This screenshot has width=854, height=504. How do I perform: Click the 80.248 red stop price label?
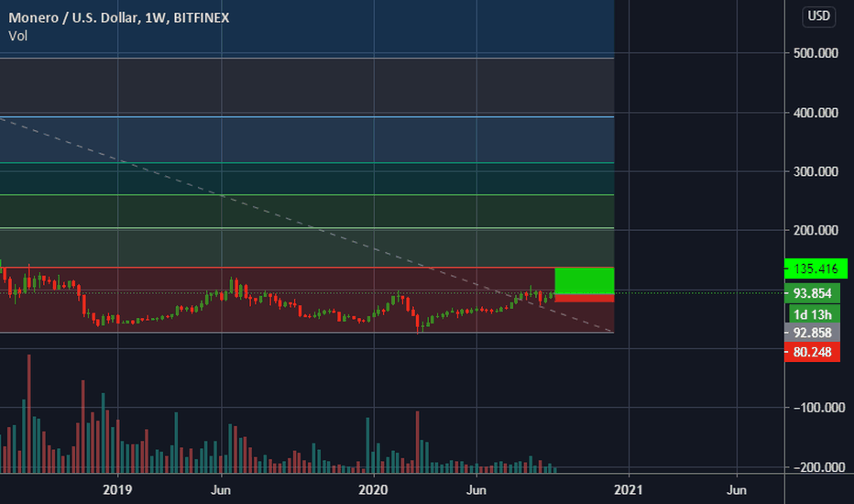point(812,352)
